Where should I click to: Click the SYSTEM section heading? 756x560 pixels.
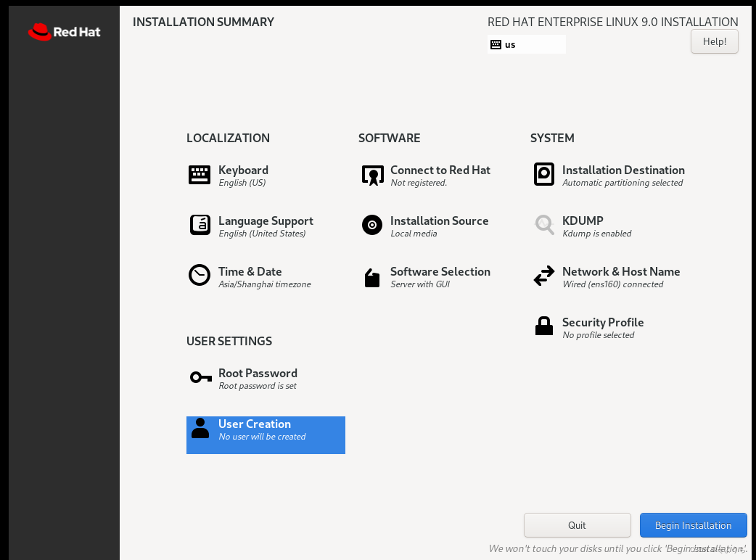552,138
